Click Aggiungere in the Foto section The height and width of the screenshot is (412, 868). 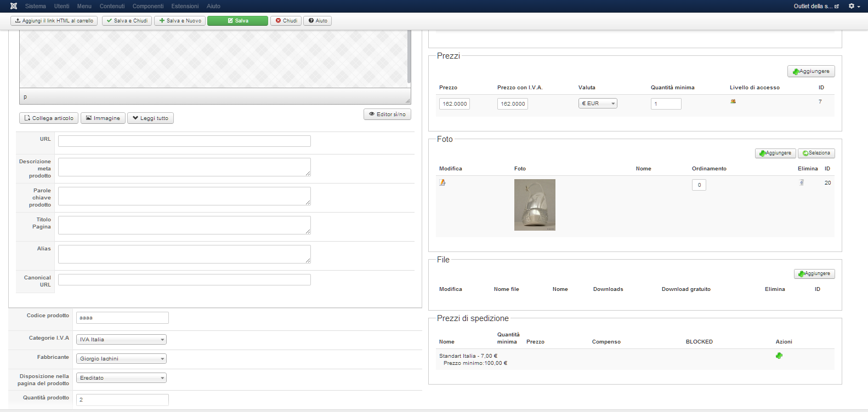point(775,153)
